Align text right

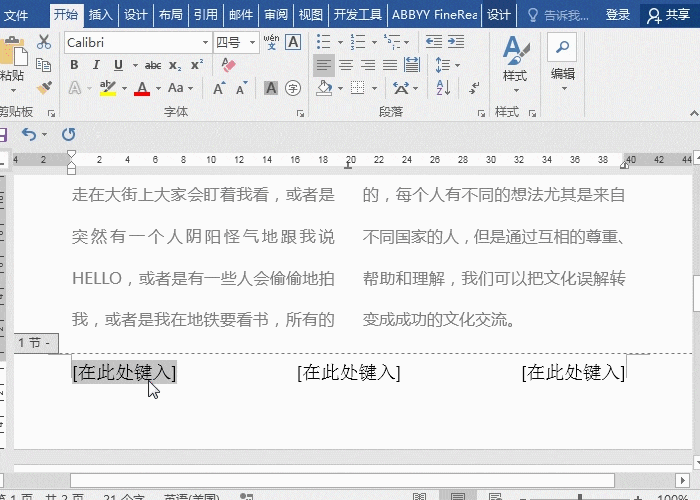[x=368, y=65]
